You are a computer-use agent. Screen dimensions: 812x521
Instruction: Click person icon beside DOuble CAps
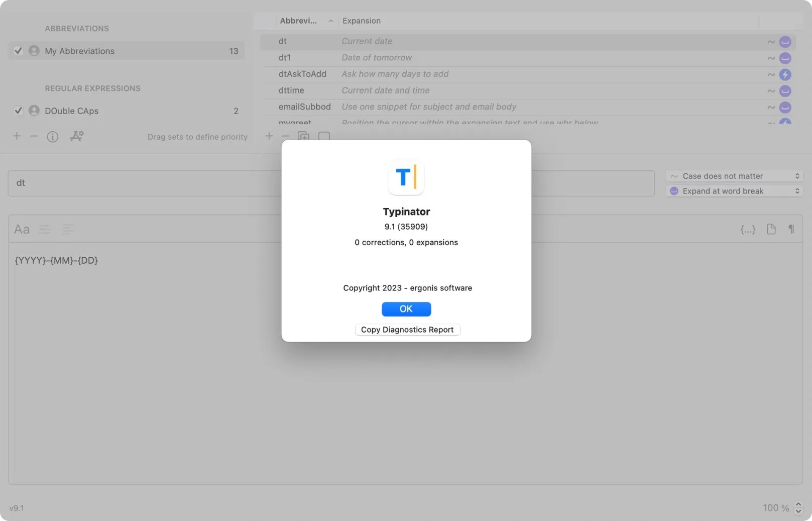coord(34,111)
